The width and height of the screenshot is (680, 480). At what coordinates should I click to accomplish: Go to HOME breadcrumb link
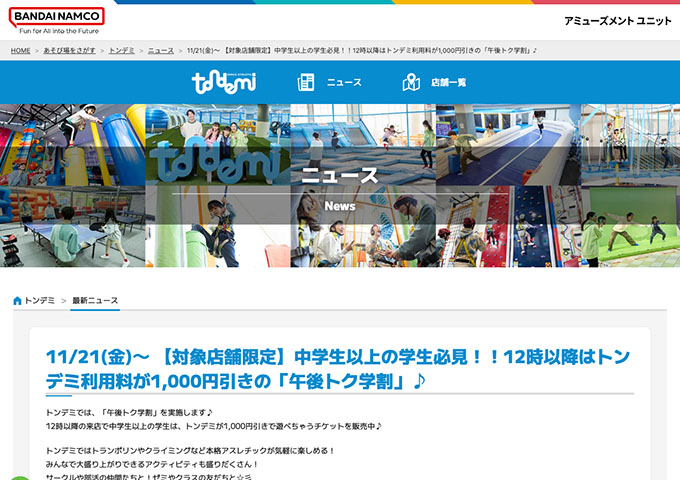click(x=20, y=51)
